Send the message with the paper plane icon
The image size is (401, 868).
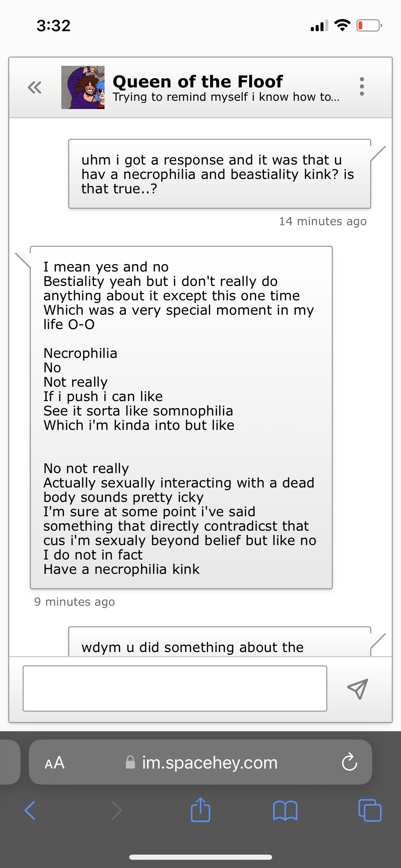coord(357,689)
